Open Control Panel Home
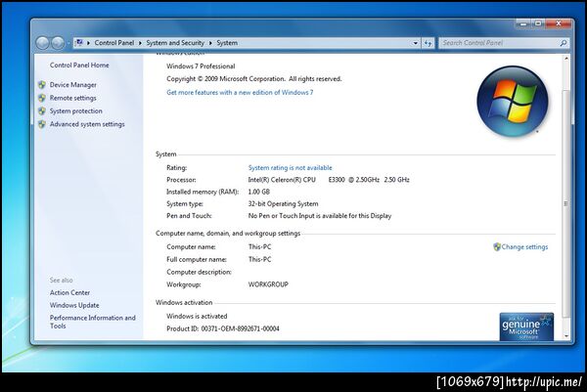 [x=79, y=65]
